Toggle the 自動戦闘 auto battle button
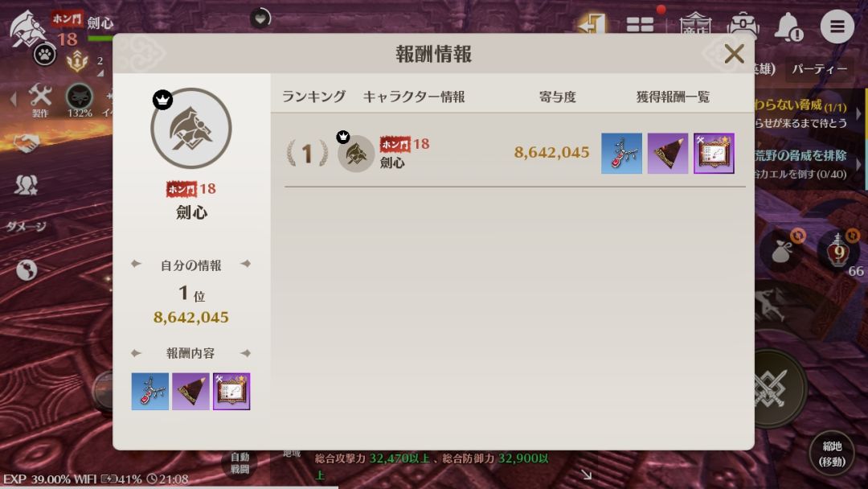The height and width of the screenshot is (489, 868). pos(240,463)
